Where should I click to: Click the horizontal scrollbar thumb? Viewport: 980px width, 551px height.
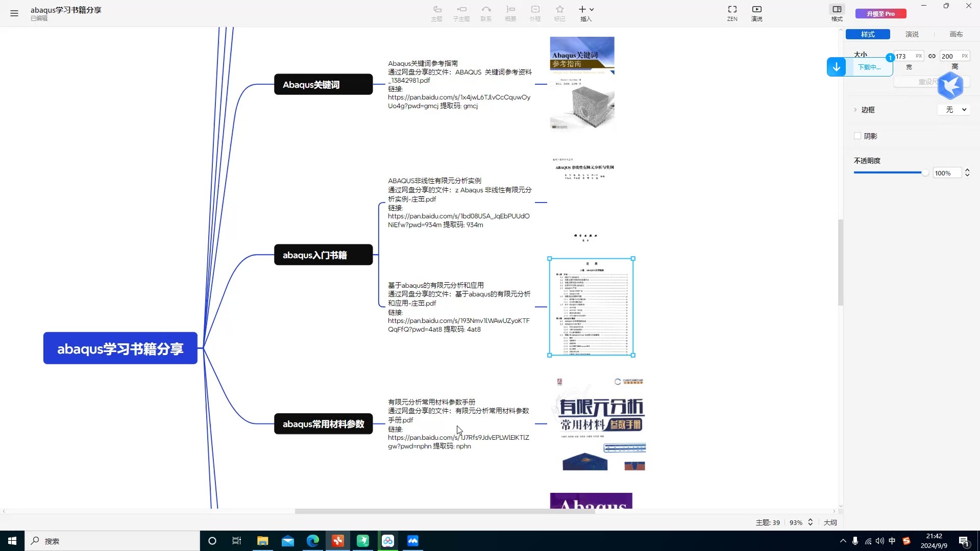click(x=445, y=511)
